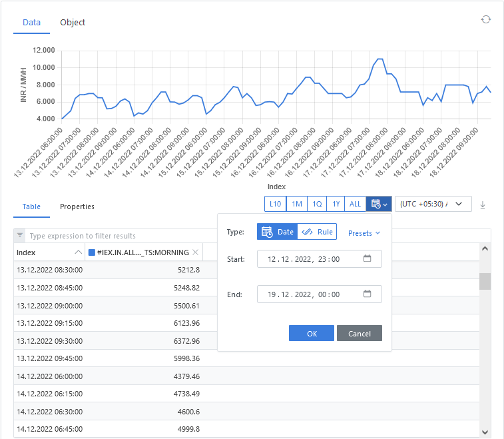Open the custom date range calendar button
Screen dimensions: 504x439
click(378, 204)
